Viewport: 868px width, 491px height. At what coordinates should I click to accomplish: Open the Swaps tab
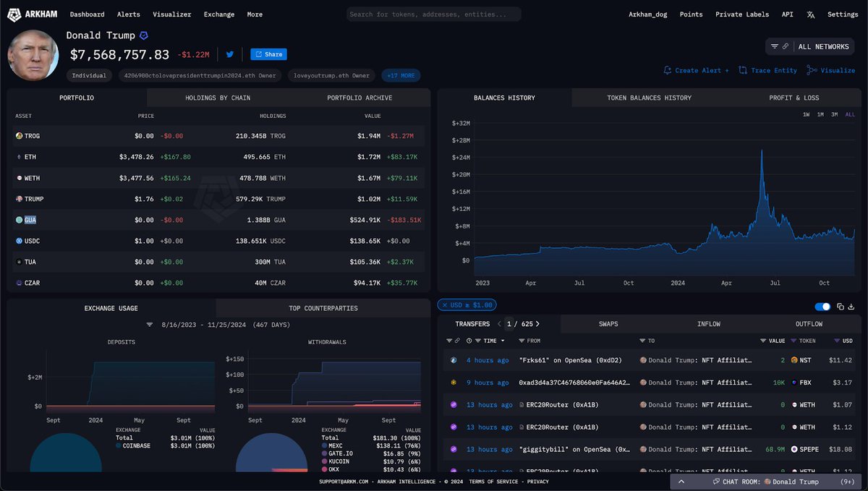coord(608,324)
